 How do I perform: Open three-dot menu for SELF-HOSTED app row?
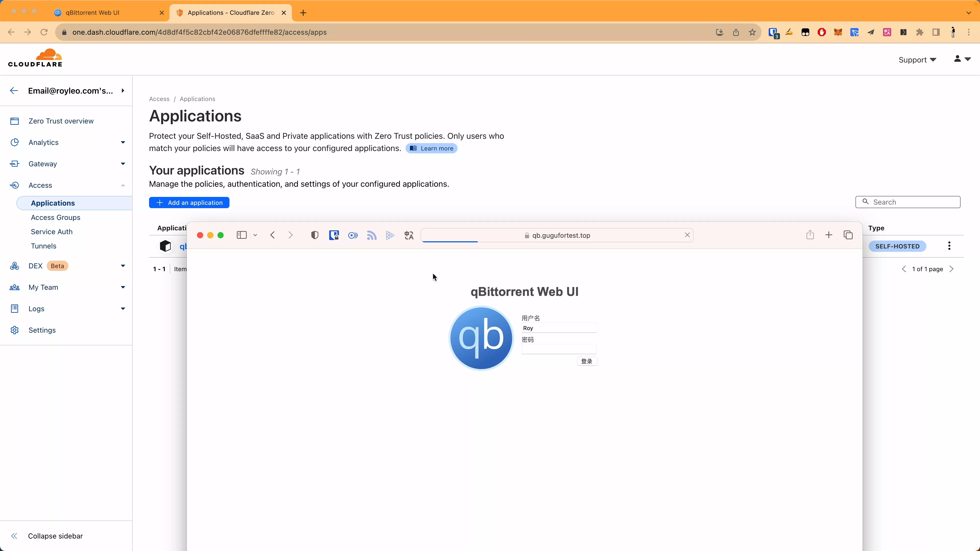point(949,246)
